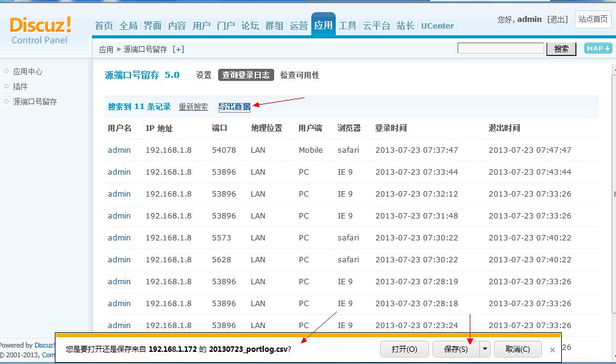
Task: Switch to the 检查可用性 sub-tab
Action: click(x=299, y=75)
